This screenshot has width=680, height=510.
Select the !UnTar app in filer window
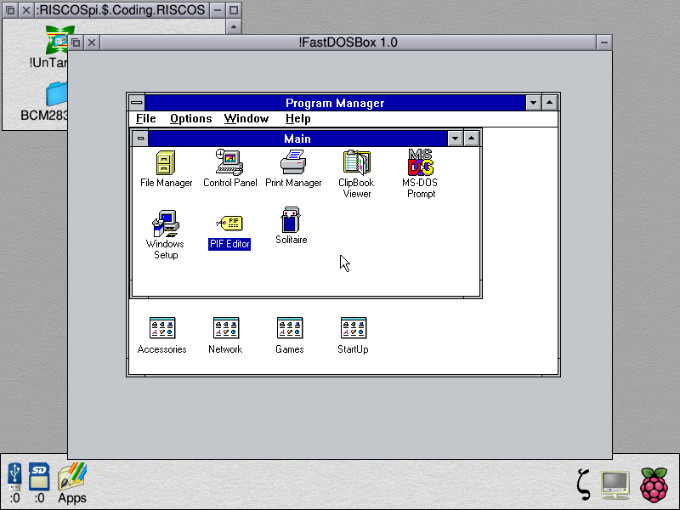click(49, 46)
